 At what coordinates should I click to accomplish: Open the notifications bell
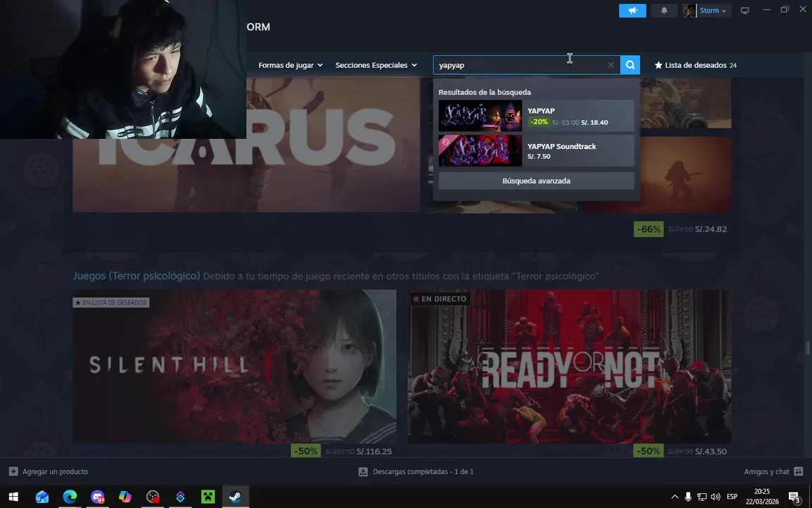tap(664, 11)
